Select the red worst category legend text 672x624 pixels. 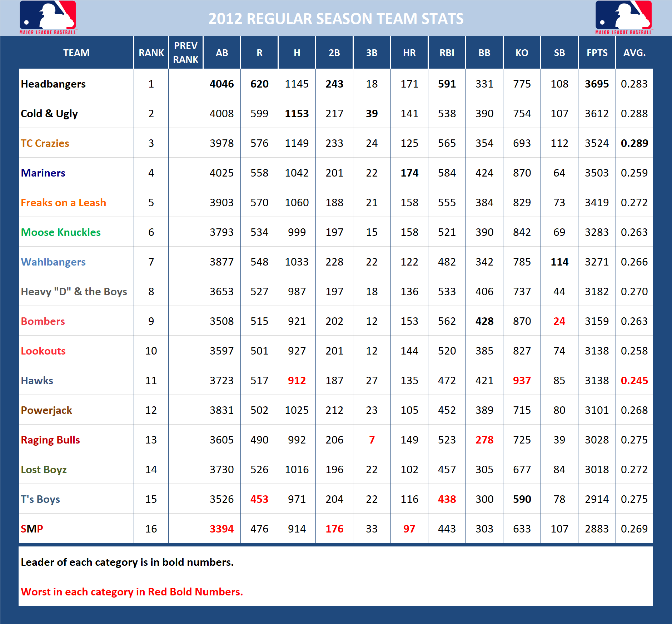[x=132, y=591]
